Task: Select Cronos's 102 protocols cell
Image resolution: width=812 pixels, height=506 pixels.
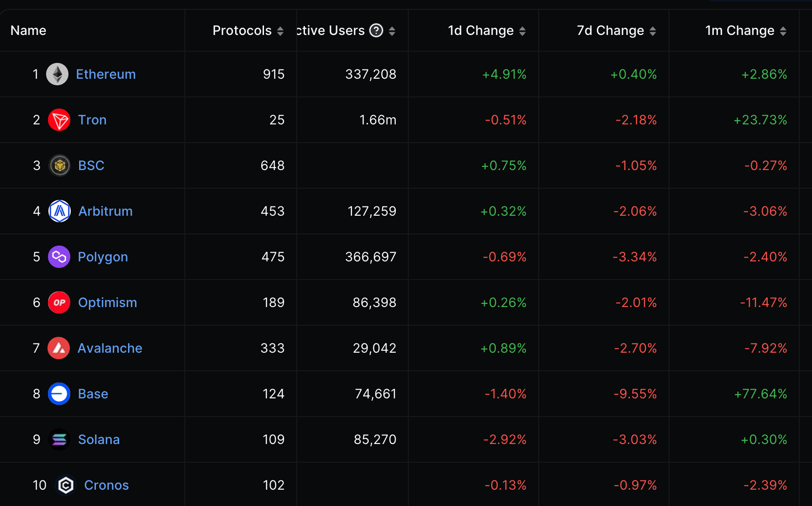Action: pyautogui.click(x=274, y=485)
